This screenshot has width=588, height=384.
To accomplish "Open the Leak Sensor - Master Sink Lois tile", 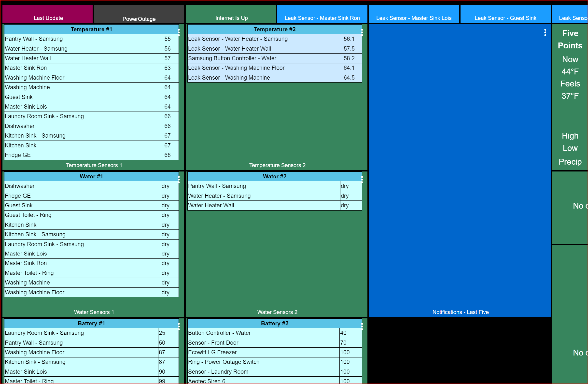I will tap(414, 14).
